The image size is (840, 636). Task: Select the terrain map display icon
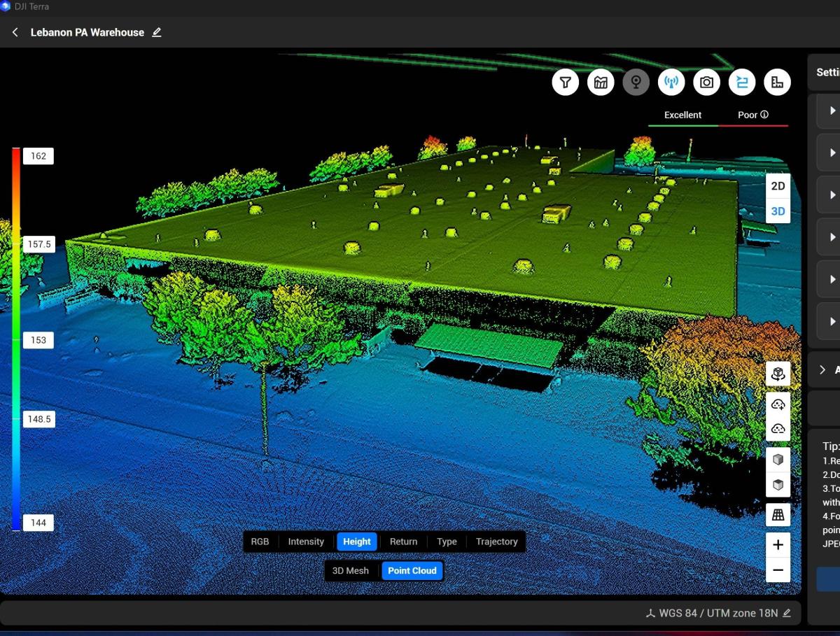click(x=601, y=82)
